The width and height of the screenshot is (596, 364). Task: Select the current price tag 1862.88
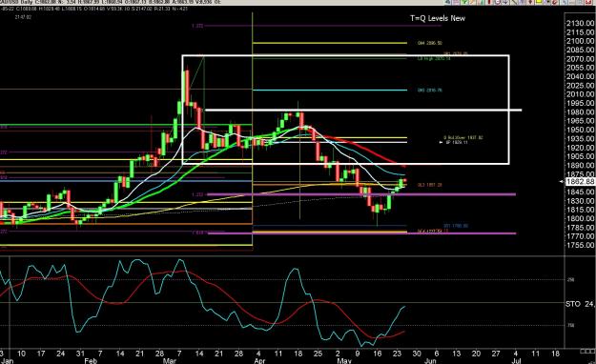[580, 182]
